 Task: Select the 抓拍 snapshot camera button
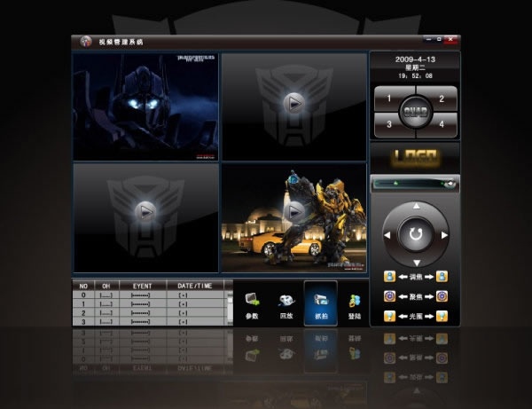pos(321,303)
